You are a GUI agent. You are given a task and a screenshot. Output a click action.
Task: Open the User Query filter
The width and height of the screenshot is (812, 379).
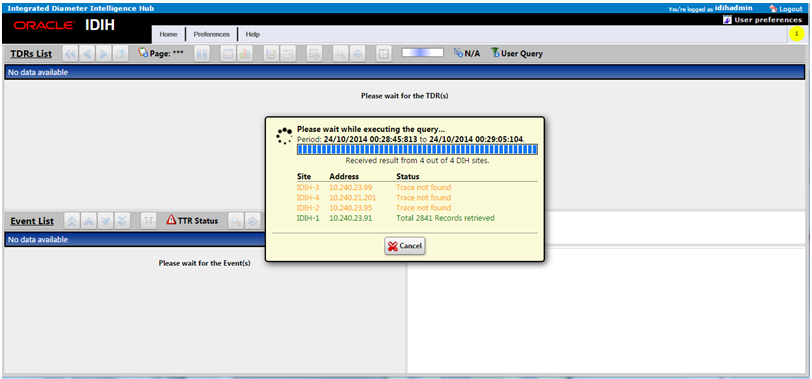tap(517, 53)
